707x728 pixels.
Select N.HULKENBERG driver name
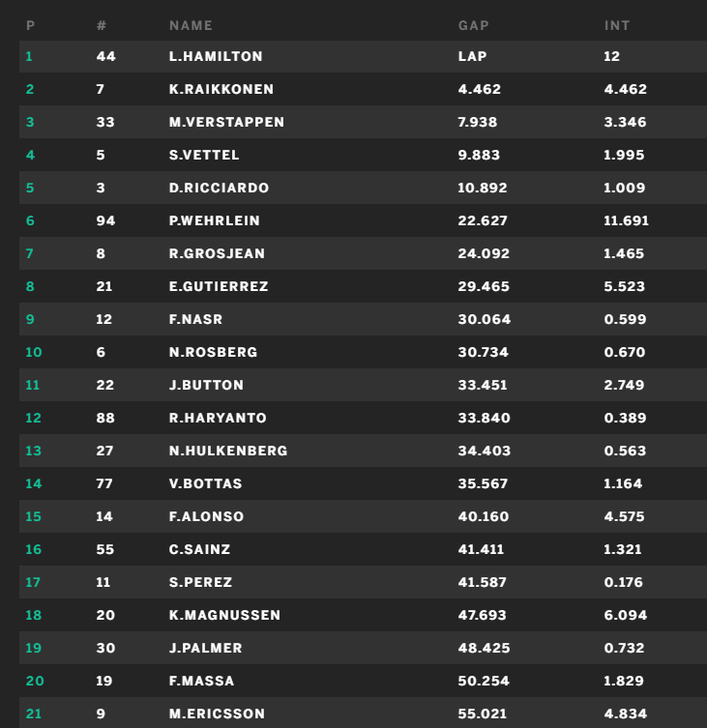coord(228,451)
